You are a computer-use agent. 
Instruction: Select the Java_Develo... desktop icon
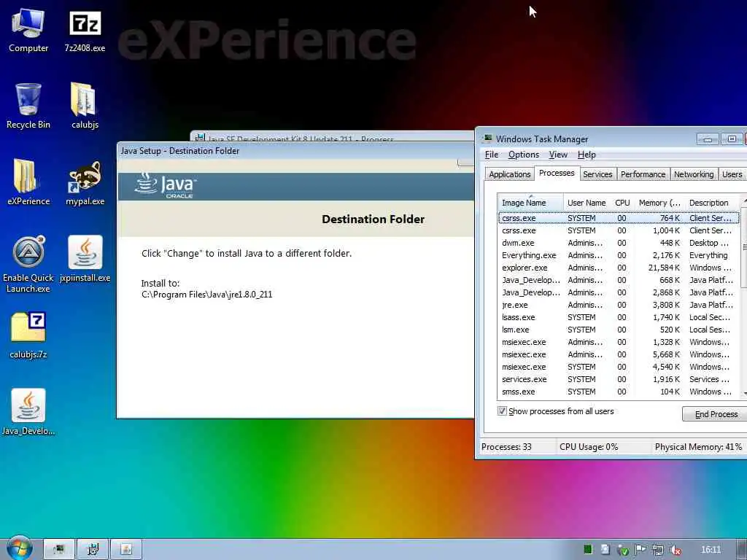(28, 412)
